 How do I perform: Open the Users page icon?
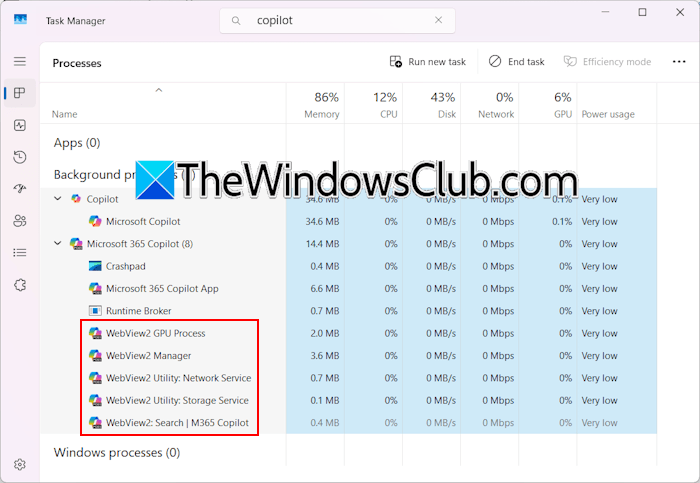click(20, 221)
